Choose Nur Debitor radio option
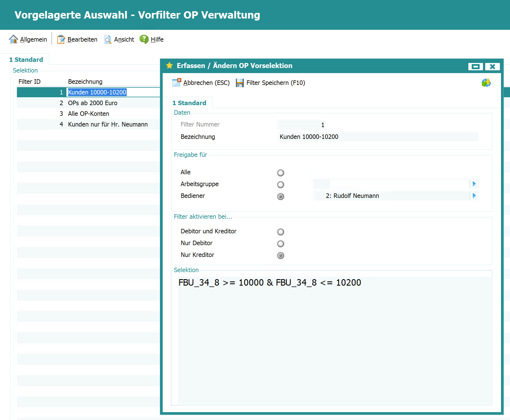 280,243
